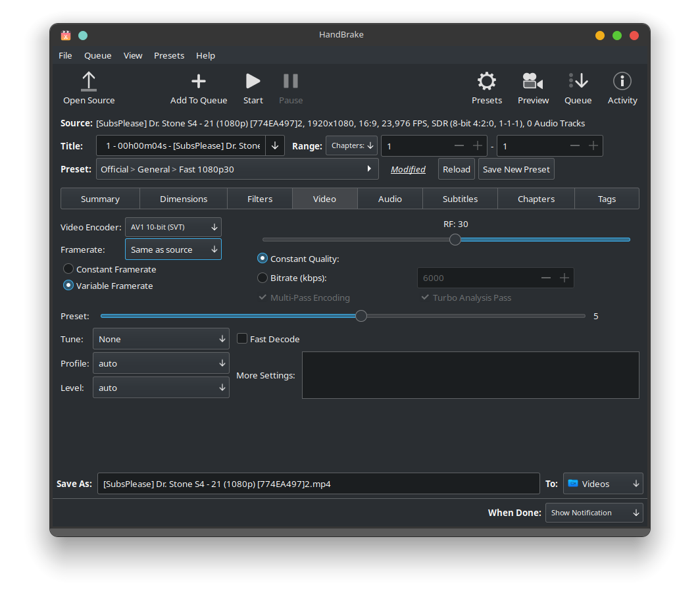Increase chapter range end with plus

(593, 145)
